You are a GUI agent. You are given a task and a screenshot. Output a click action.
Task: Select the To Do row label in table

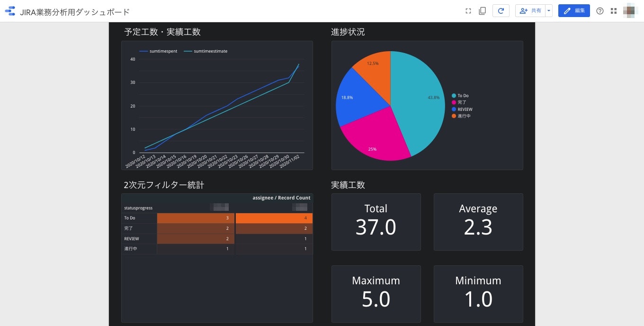[x=129, y=218]
